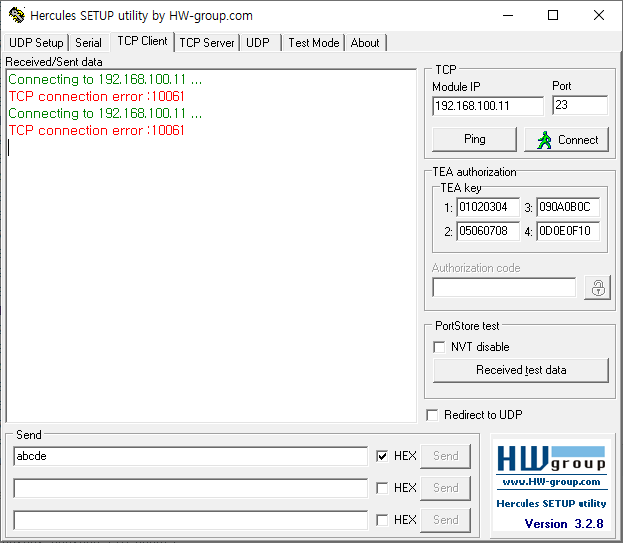Click TEA key 1 field 01020304
The height and width of the screenshot is (543, 623).
point(488,207)
